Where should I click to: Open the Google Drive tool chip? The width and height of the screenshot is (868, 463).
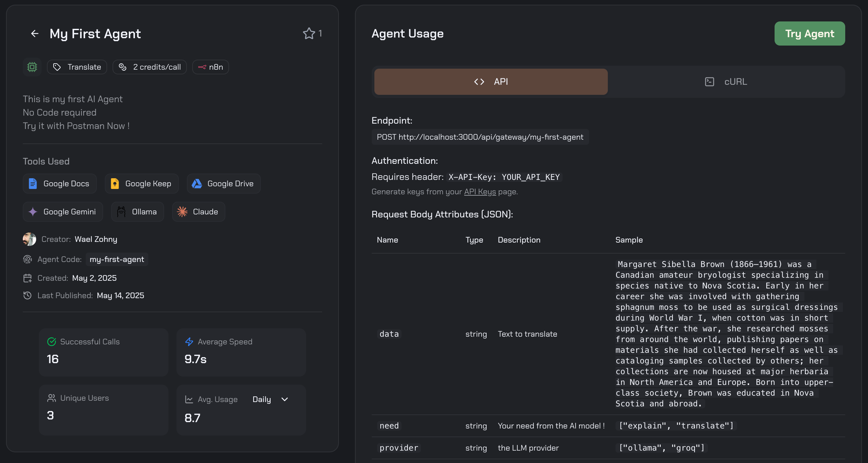223,184
